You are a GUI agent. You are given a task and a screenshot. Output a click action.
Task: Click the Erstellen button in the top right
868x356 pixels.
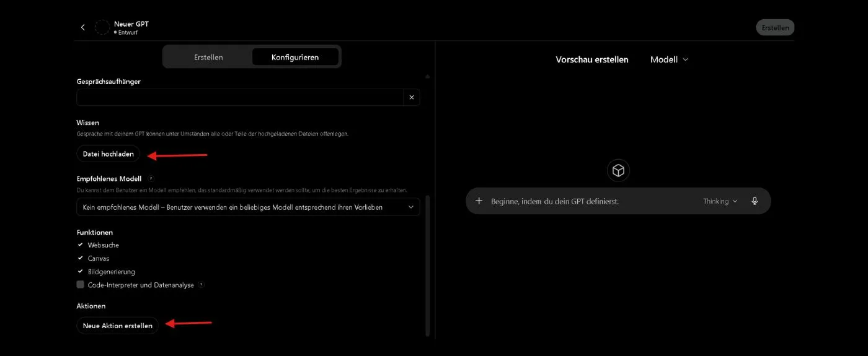(x=775, y=27)
